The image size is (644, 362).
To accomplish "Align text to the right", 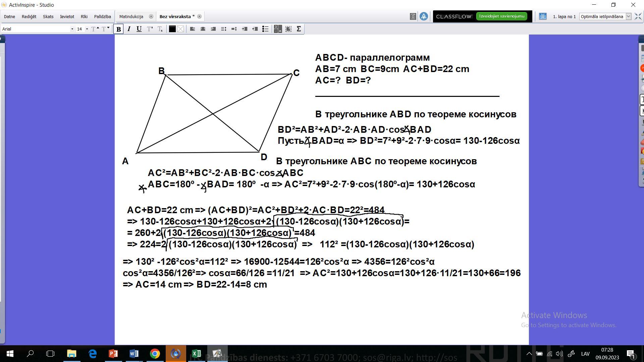I will pyautogui.click(x=213, y=29).
